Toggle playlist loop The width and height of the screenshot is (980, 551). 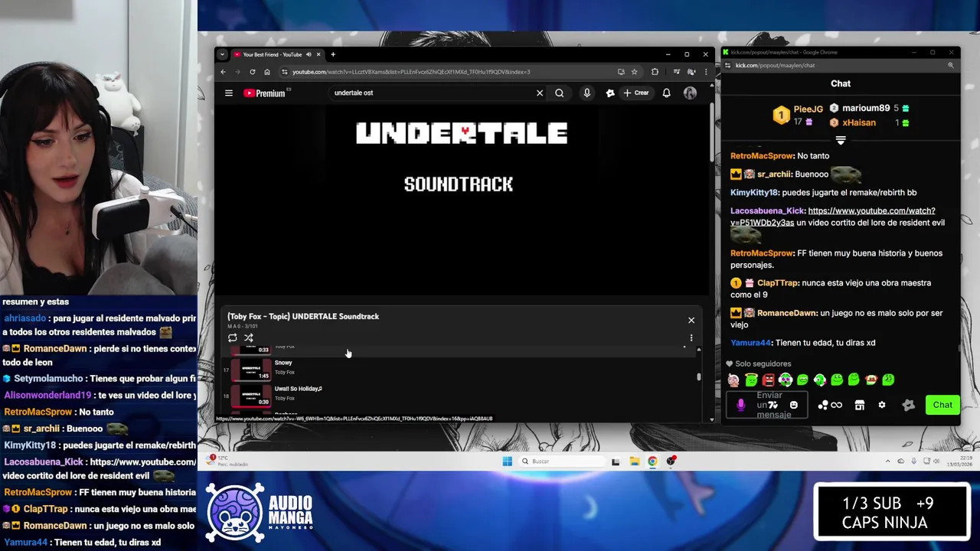click(x=233, y=337)
